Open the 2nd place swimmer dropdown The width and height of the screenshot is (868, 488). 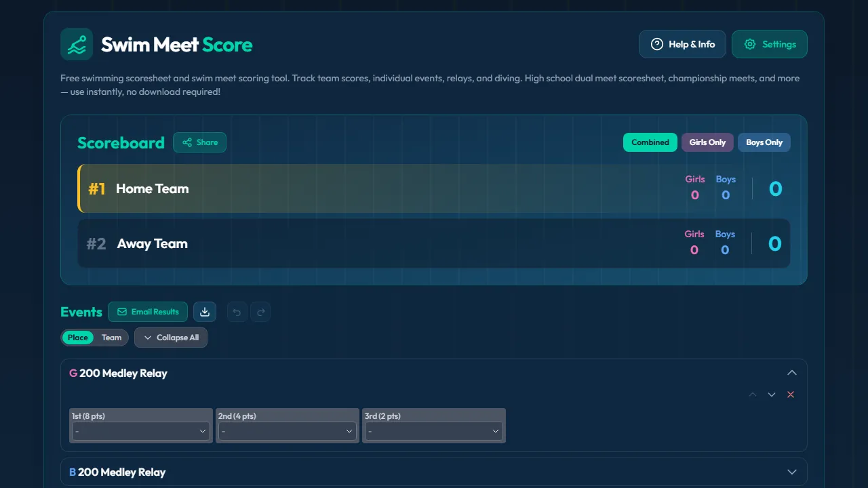pyautogui.click(x=287, y=430)
